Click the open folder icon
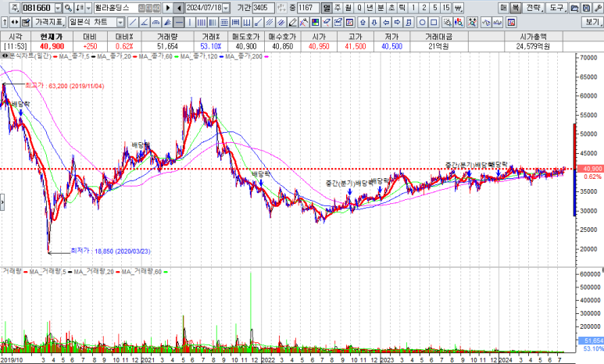Viewport: 604px width, 364px height. pos(574,7)
